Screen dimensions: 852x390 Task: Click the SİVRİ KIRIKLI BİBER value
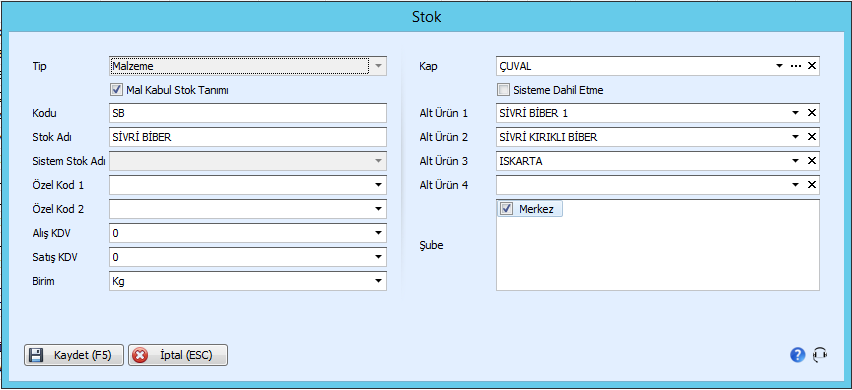pyautogui.click(x=548, y=137)
